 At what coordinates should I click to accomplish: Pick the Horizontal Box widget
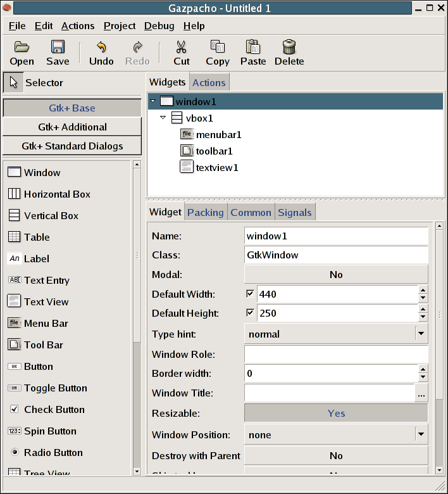click(x=49, y=194)
